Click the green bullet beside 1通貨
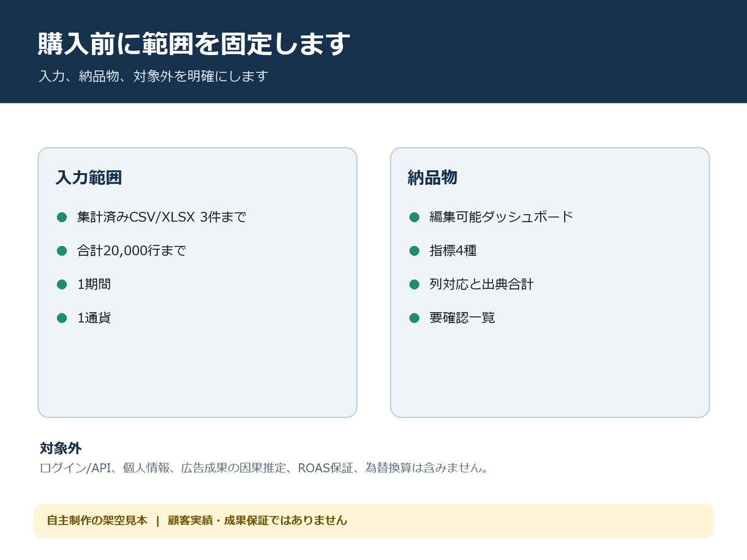This screenshot has height=560, width=747. pos(62,318)
